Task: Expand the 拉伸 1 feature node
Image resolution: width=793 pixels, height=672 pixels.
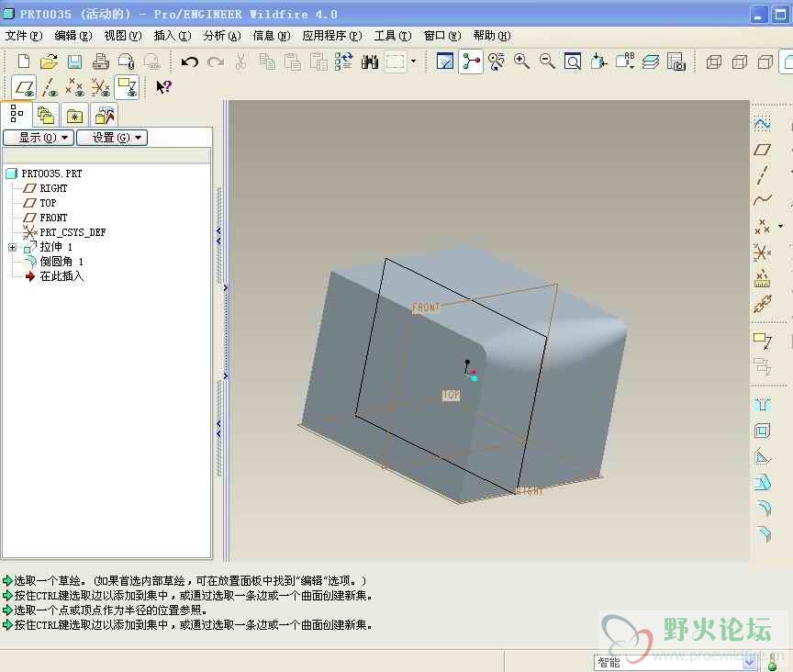Action: tap(13, 248)
